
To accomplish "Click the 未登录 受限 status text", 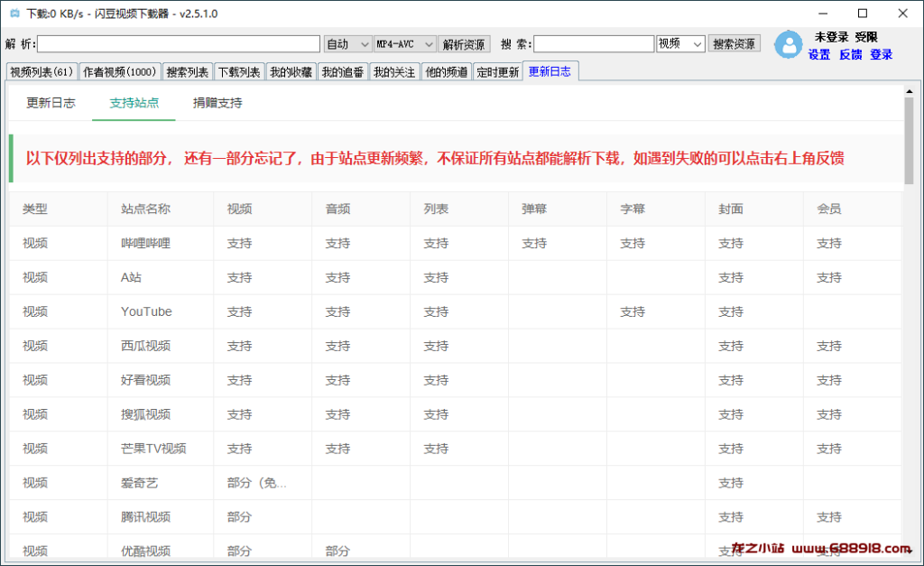I will (x=846, y=37).
